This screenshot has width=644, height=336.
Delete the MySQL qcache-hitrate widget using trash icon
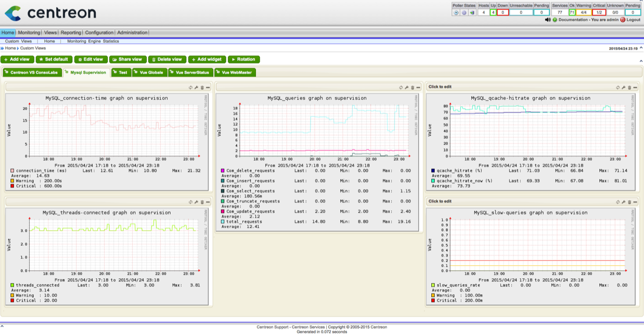(629, 87)
